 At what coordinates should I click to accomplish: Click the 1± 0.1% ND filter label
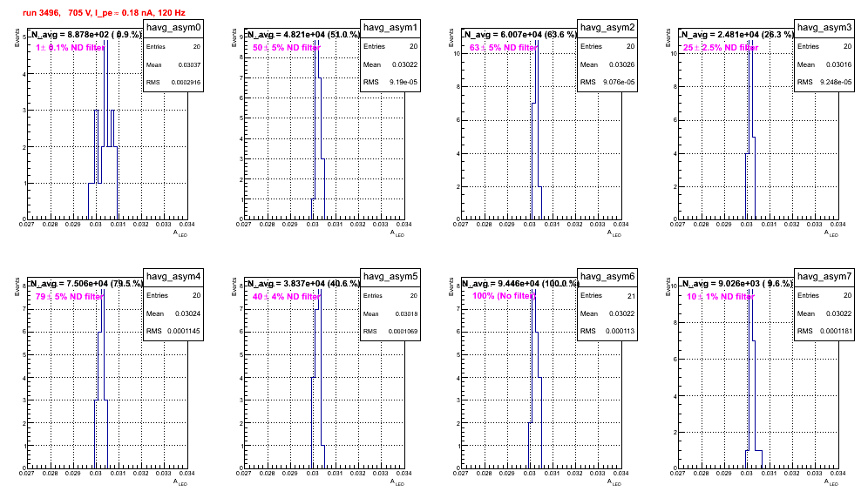coord(71,48)
